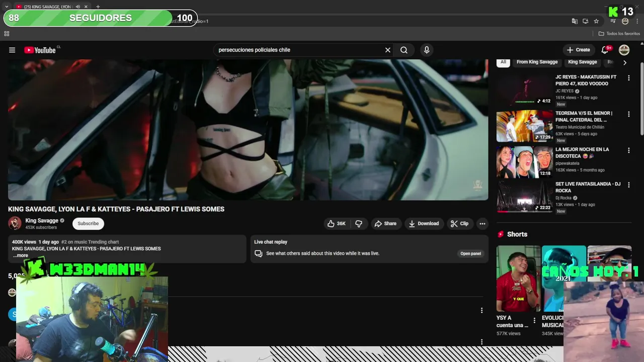This screenshot has height=362, width=644.
Task: Open the Create menu button
Action: [578, 50]
